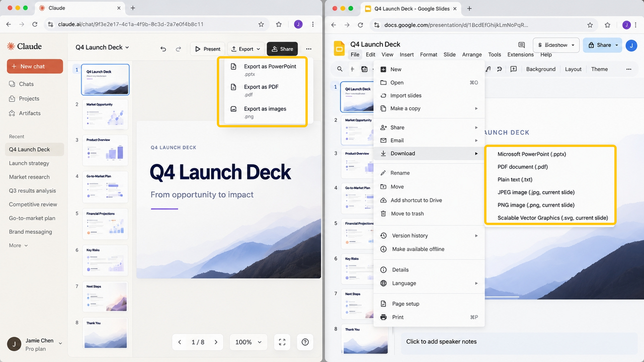Reload the docs.google.com tab

360,25
